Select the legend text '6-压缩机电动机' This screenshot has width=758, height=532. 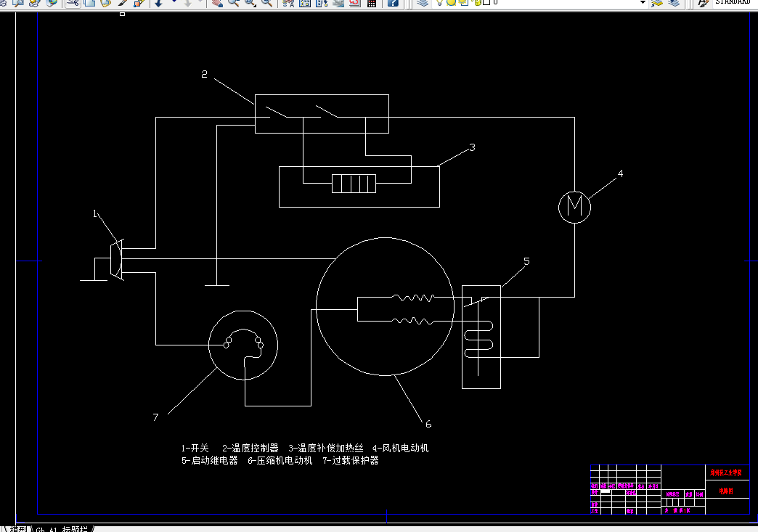click(x=280, y=460)
